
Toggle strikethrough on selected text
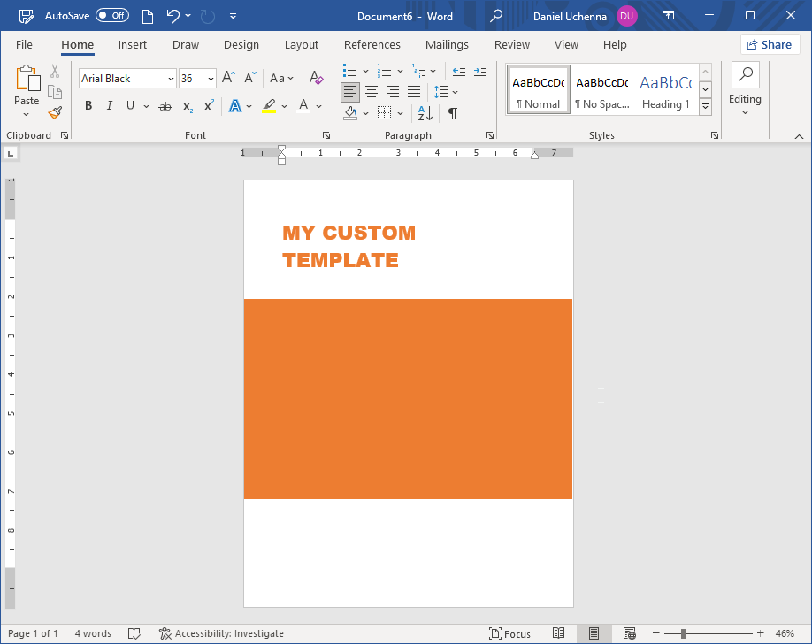point(165,106)
